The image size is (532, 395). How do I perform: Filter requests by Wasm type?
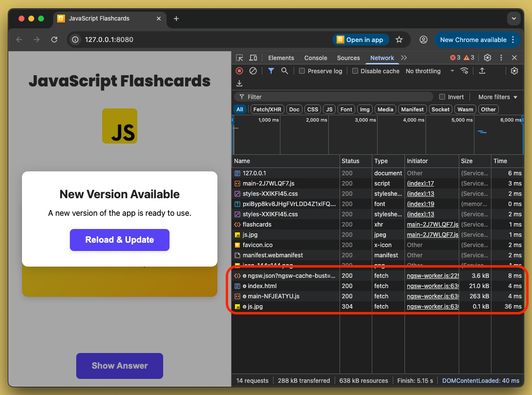(x=465, y=109)
